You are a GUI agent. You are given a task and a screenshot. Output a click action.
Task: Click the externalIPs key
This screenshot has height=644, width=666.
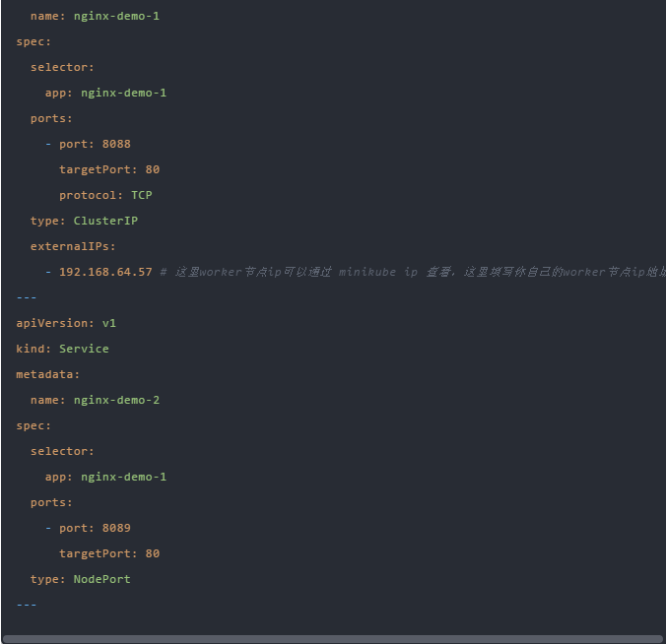pos(73,246)
